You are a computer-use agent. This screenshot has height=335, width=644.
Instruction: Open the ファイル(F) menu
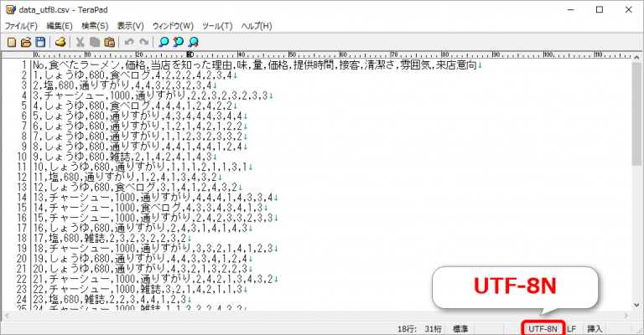pos(21,26)
